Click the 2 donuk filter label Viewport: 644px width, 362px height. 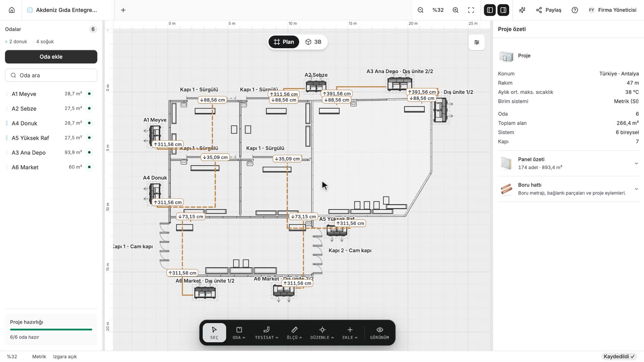17,41
